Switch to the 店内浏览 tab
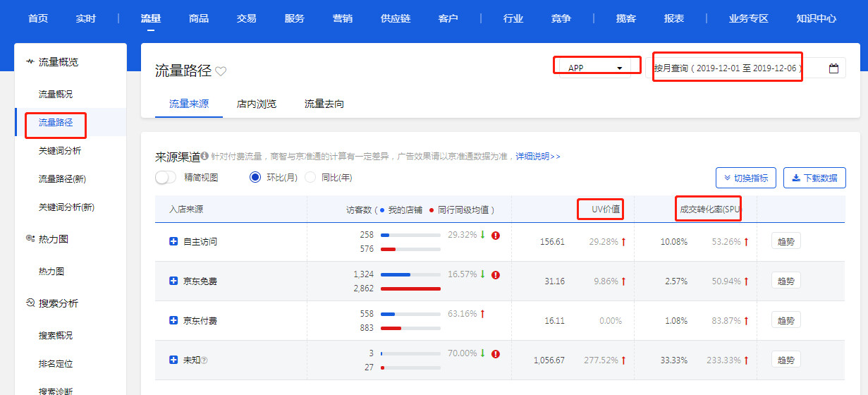 click(257, 104)
